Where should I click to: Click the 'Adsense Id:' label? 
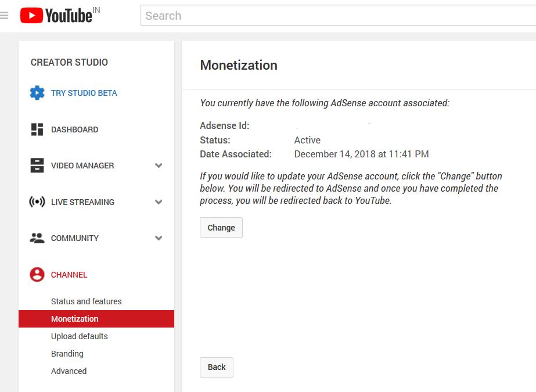coord(225,125)
